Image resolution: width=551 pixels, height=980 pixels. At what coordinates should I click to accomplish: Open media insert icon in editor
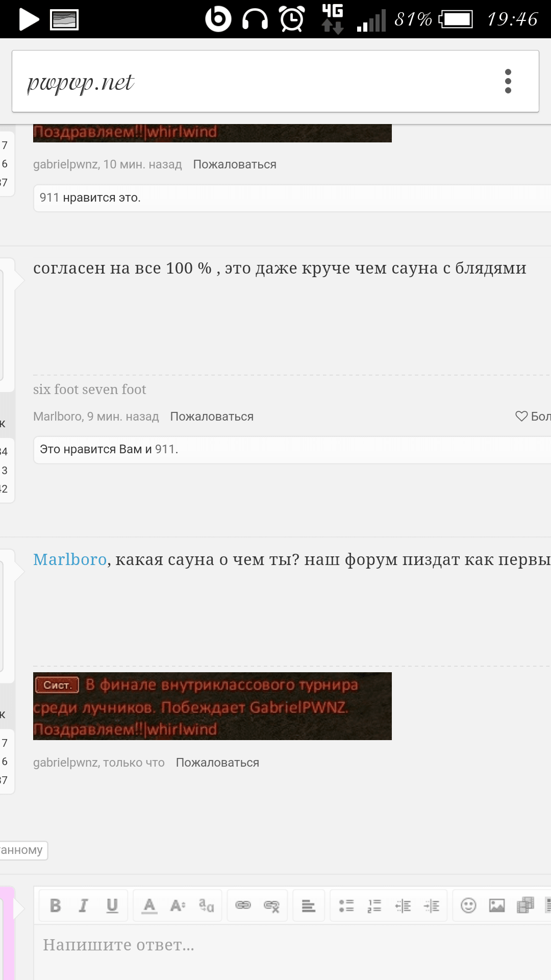click(525, 905)
